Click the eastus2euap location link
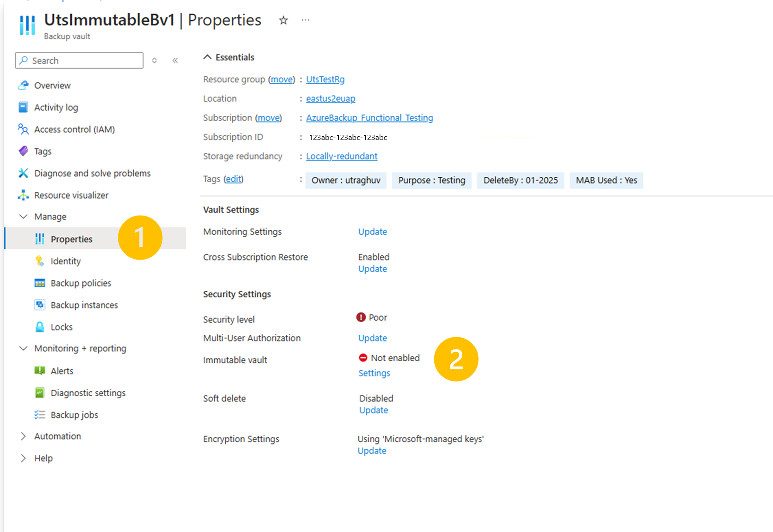 point(330,98)
